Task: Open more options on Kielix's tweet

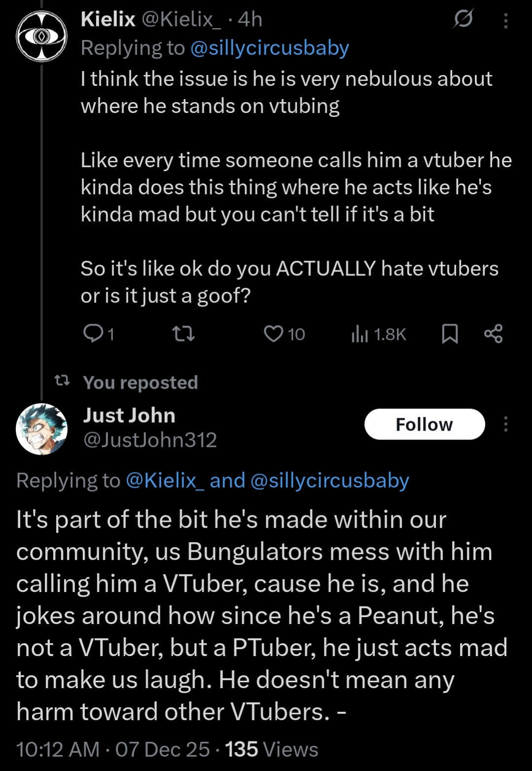Action: pos(505,21)
